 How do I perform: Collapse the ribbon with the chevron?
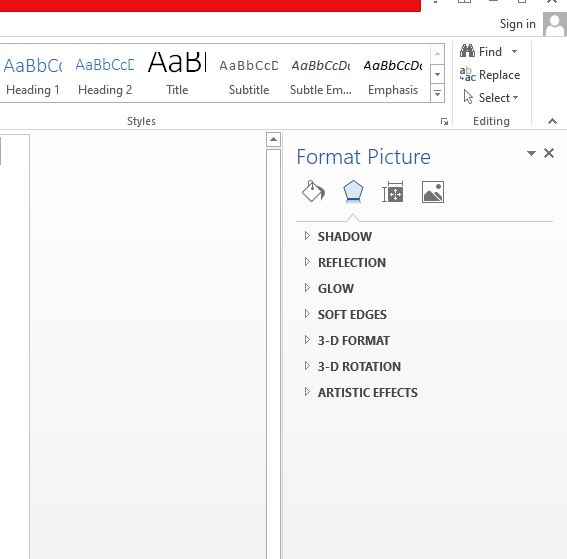click(x=552, y=121)
